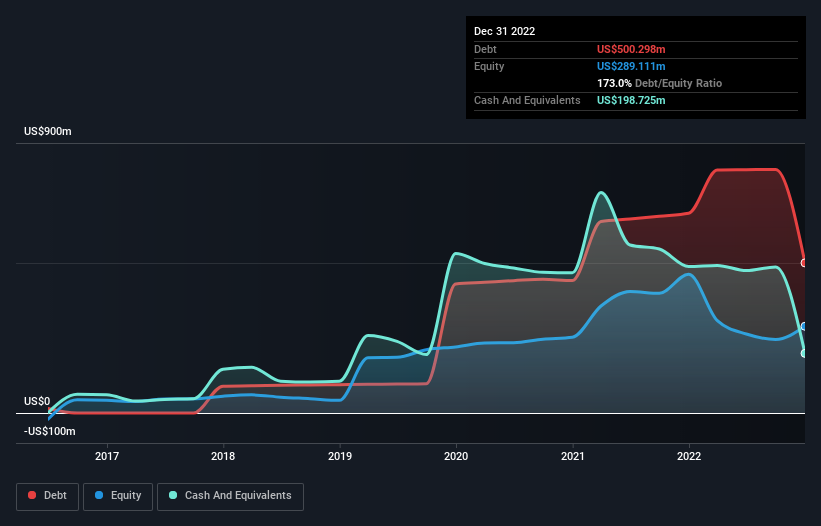
Task: Toggle Cash And Equivalents legend button
Action: (x=230, y=496)
